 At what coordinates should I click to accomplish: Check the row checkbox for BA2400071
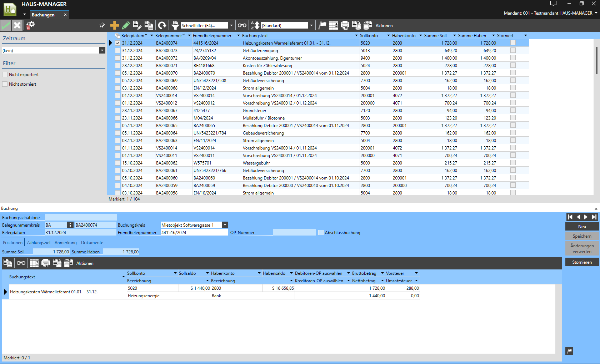[x=117, y=66]
